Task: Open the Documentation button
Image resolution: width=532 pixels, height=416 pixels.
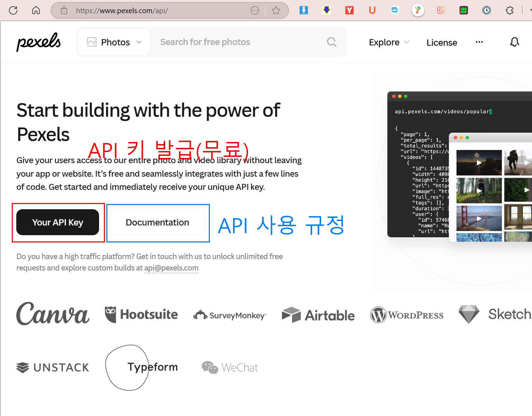Action: (157, 222)
